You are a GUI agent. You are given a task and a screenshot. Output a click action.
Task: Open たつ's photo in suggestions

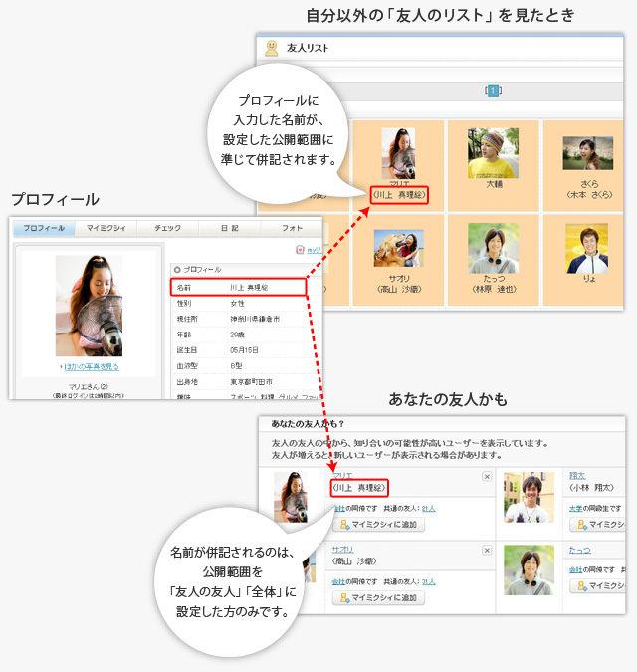click(x=529, y=570)
